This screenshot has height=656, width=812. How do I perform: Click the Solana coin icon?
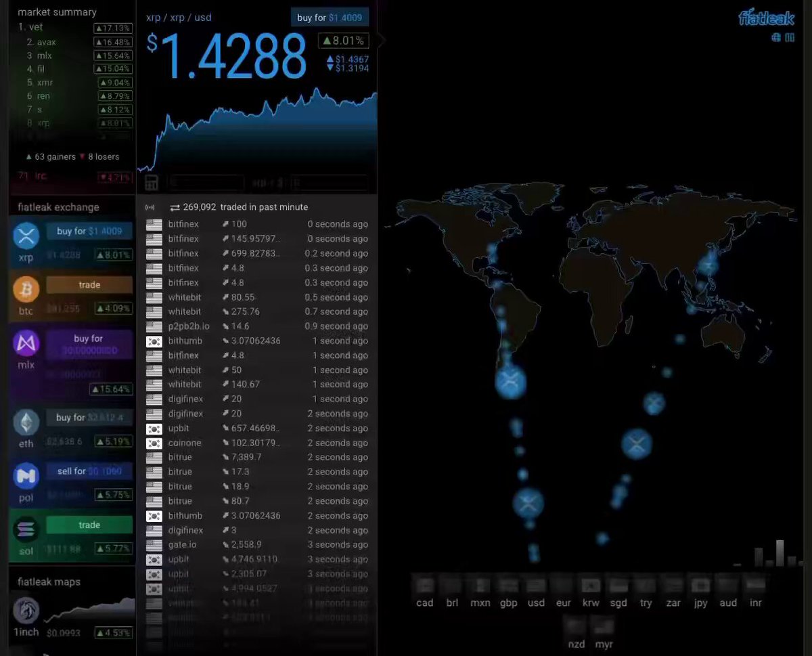[x=26, y=530]
